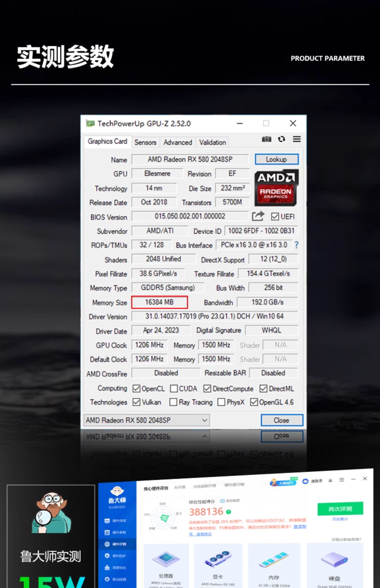Click the AMD Radeon Graphics logo

[x=276, y=187]
